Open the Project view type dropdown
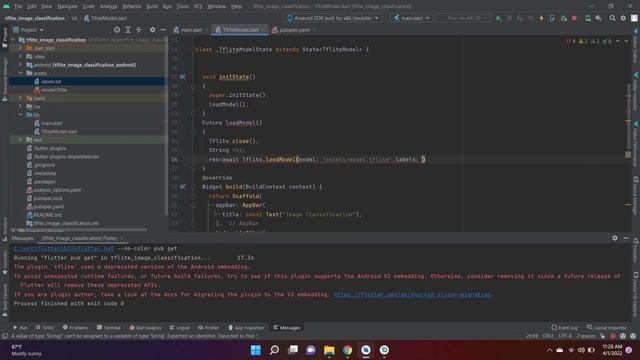 tap(28, 30)
